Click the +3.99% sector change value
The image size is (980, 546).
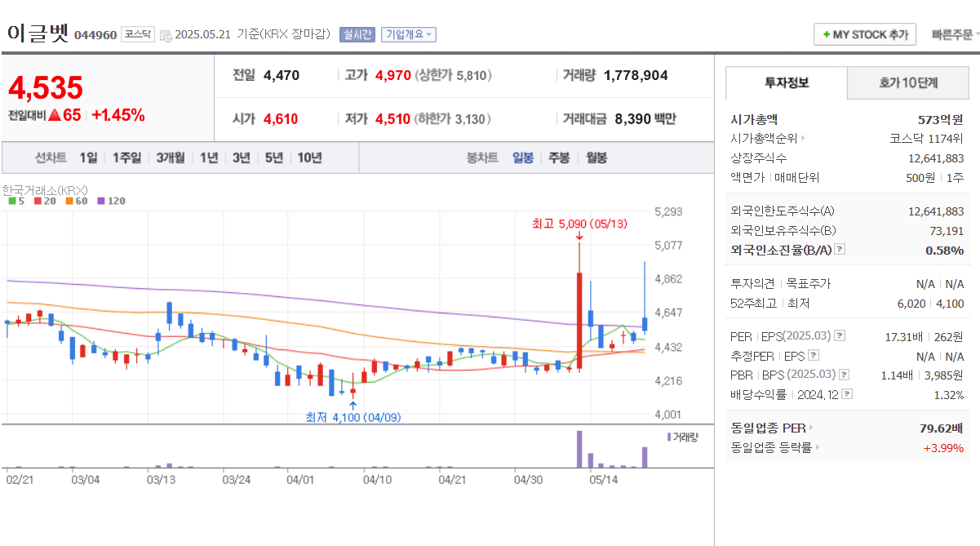point(943,447)
